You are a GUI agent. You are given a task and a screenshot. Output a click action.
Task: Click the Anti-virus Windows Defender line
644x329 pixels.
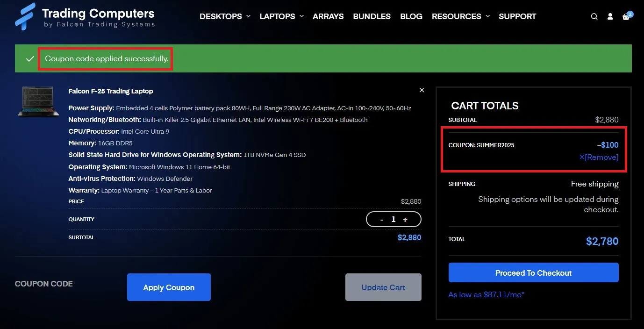[130, 179]
